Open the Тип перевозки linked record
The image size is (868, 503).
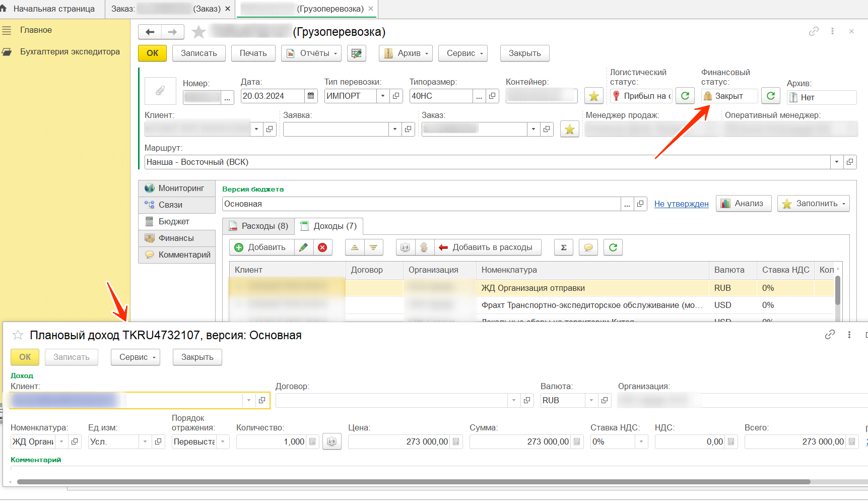396,96
